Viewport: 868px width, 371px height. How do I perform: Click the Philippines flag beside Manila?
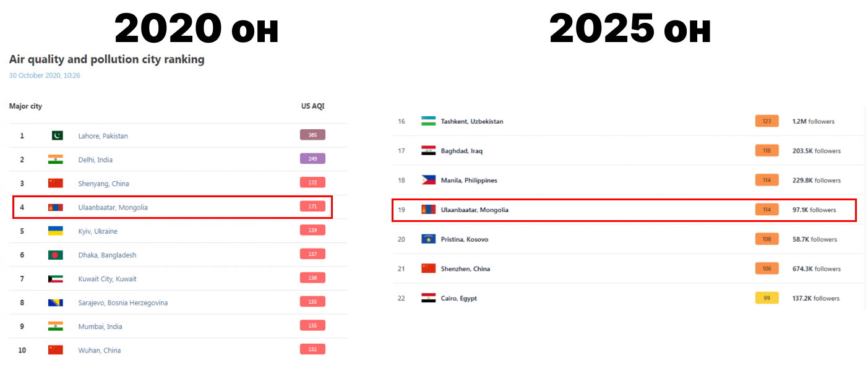click(x=429, y=180)
